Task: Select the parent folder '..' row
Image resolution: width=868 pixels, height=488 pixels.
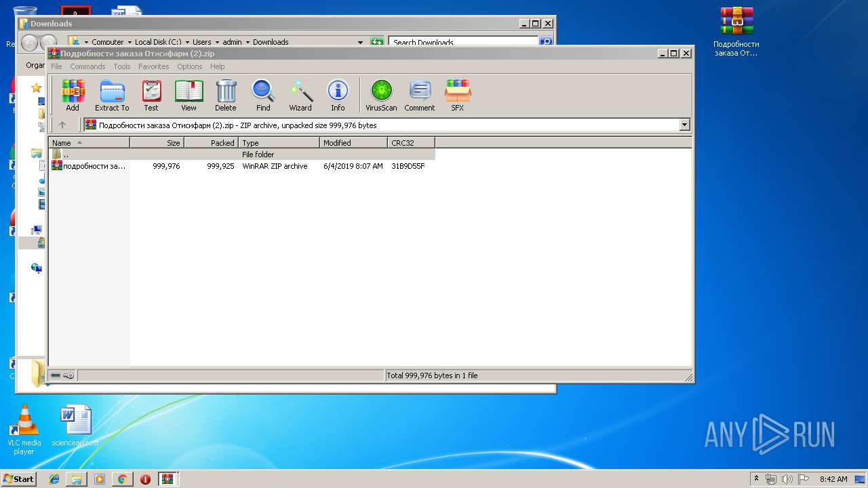Action: click(x=242, y=155)
